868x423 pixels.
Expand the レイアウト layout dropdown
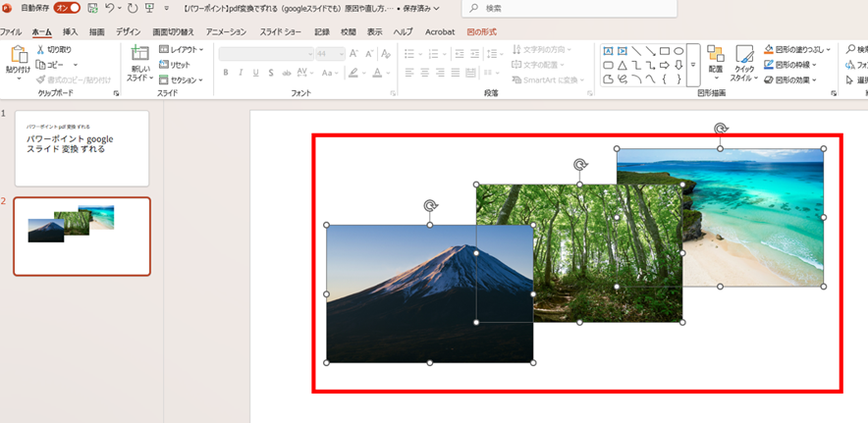pyautogui.click(x=182, y=49)
